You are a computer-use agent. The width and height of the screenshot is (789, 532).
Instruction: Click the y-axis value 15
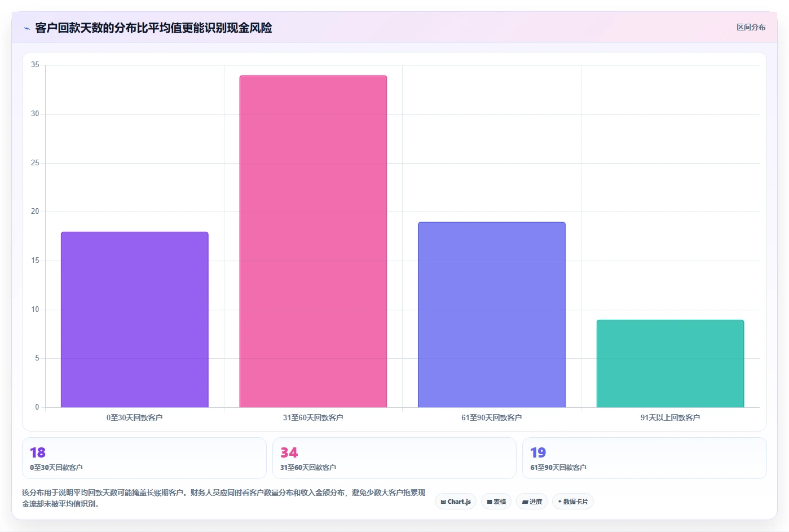point(35,261)
